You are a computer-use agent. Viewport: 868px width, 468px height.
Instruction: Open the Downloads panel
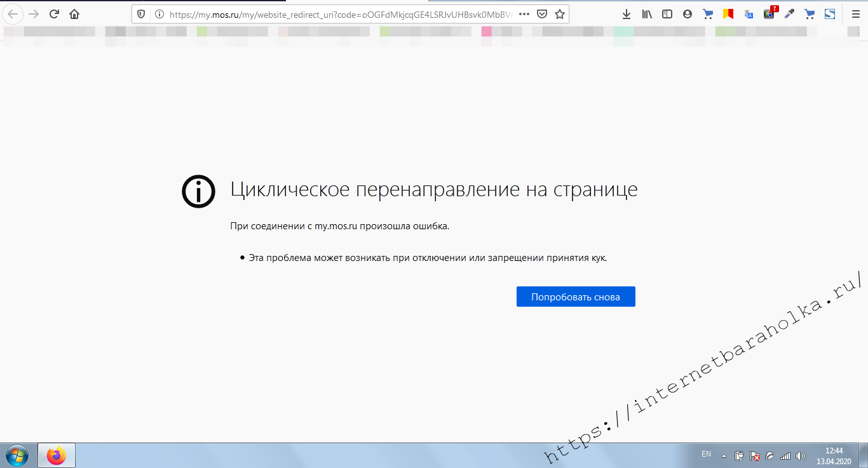coord(627,13)
